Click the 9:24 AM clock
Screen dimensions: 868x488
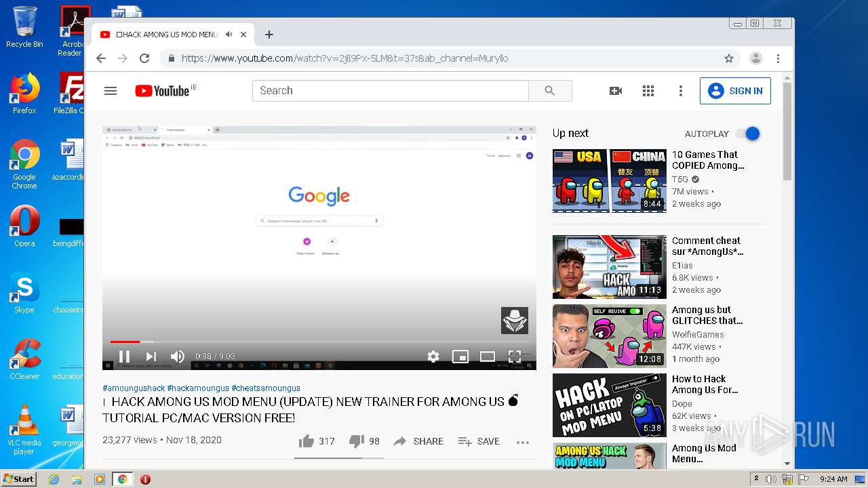coord(833,479)
